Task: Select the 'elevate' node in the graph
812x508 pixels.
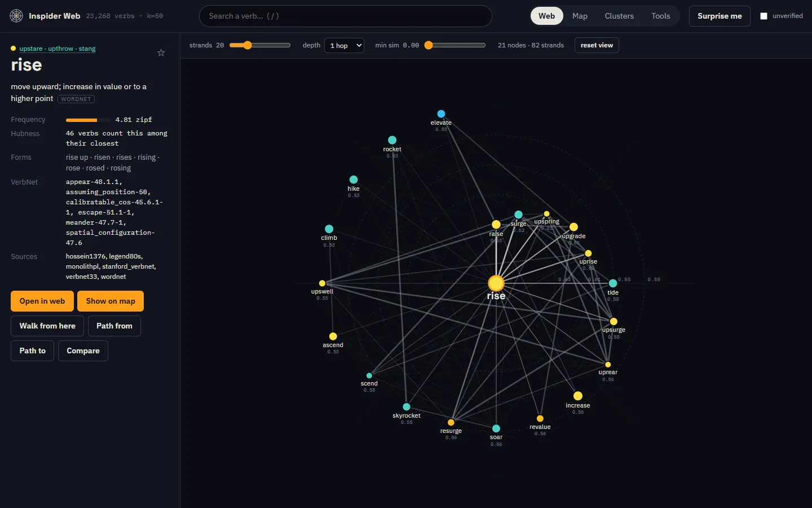Action: (441, 114)
